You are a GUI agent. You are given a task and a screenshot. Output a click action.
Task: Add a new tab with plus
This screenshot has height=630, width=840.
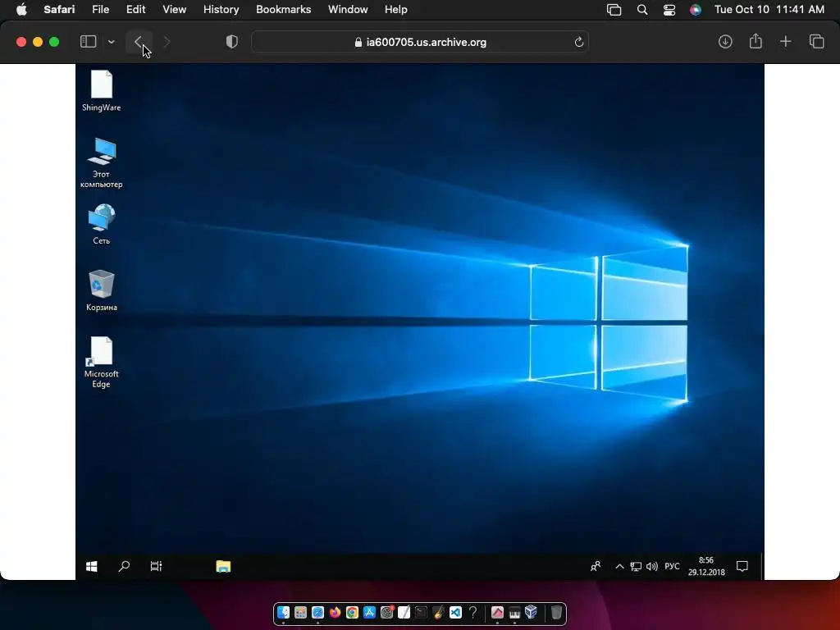(x=785, y=41)
